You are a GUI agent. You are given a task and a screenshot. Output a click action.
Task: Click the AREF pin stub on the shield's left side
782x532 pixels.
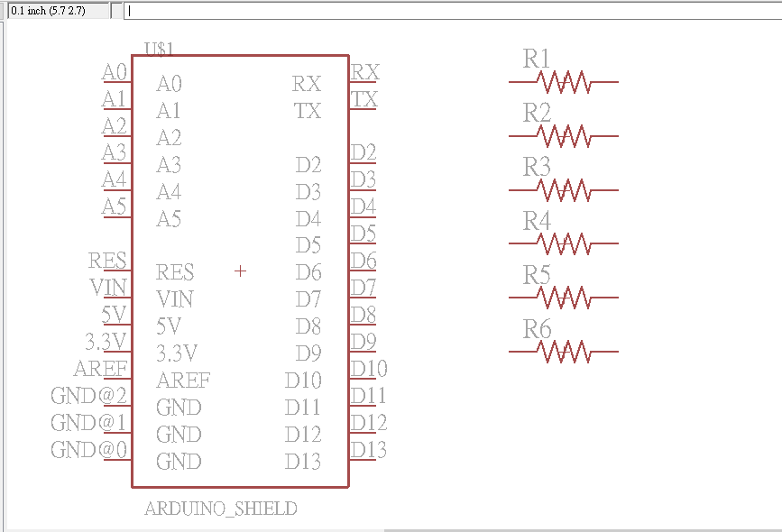(x=117, y=379)
